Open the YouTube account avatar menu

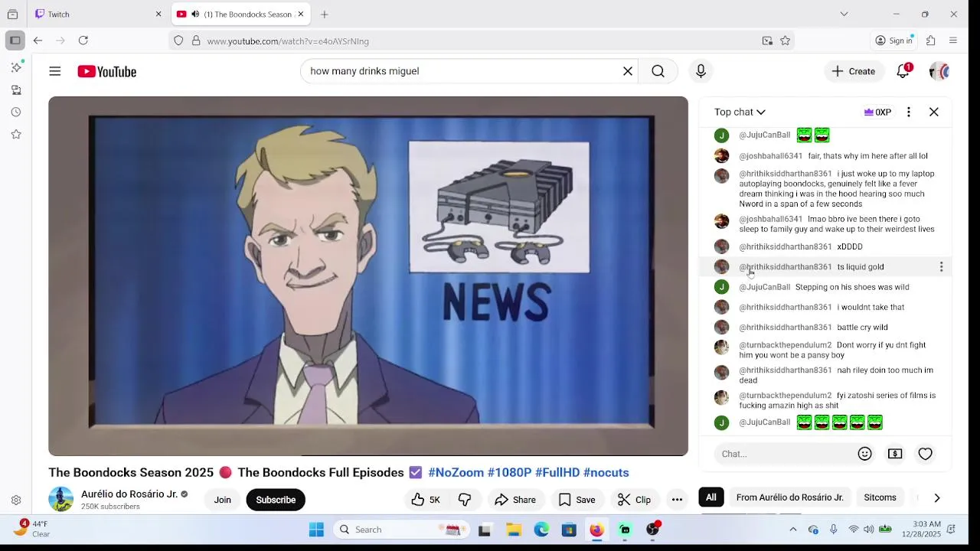(x=939, y=71)
